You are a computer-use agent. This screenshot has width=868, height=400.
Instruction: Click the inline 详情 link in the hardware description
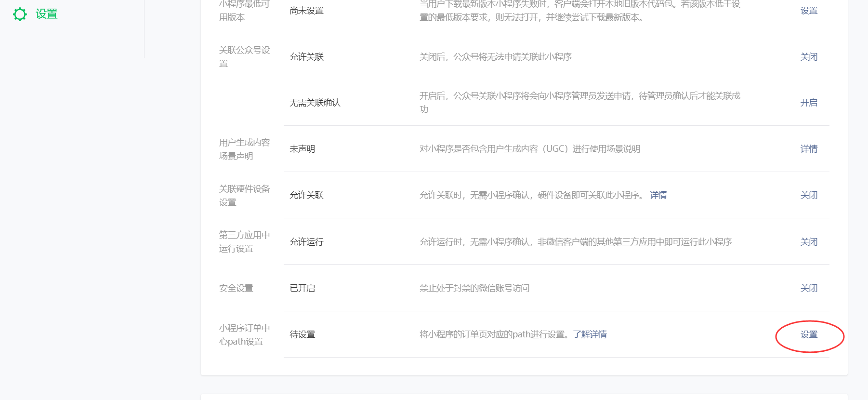tap(658, 195)
